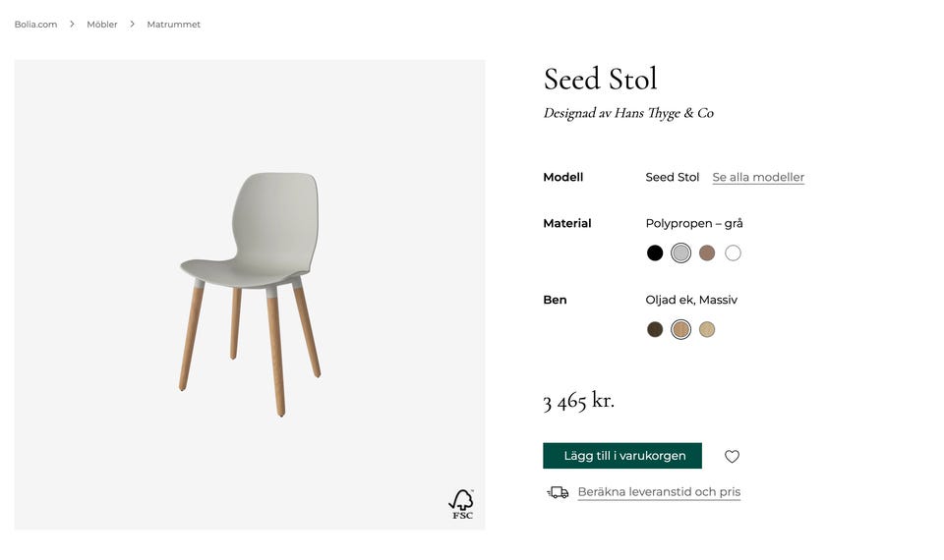Choose the grey polypropylene swatch

tap(680, 253)
